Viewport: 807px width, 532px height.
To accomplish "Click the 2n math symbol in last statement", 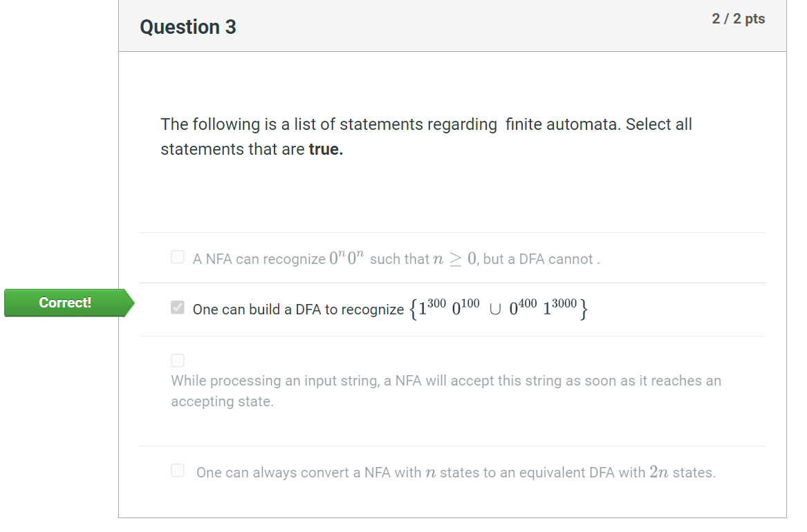I will (x=659, y=471).
